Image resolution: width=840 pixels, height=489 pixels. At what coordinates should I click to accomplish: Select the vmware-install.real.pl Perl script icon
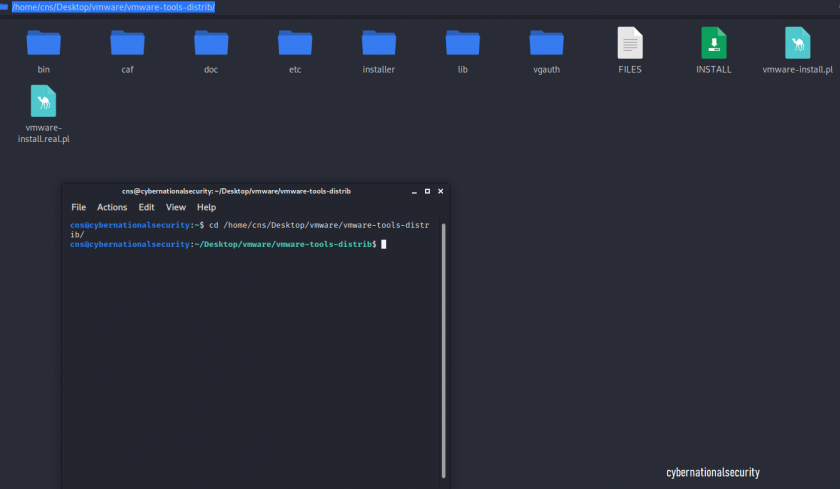[x=43, y=101]
